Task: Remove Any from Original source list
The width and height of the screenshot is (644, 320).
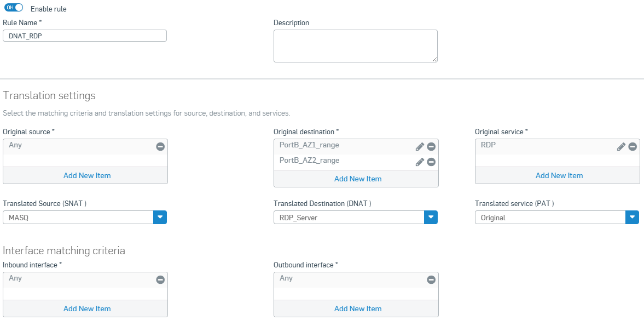Action: (160, 147)
